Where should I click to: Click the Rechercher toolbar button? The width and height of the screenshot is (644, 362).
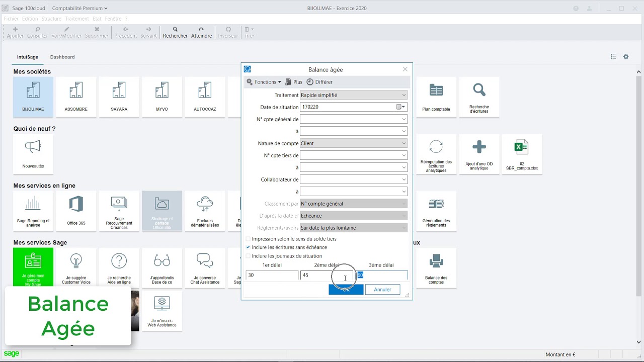click(x=175, y=33)
